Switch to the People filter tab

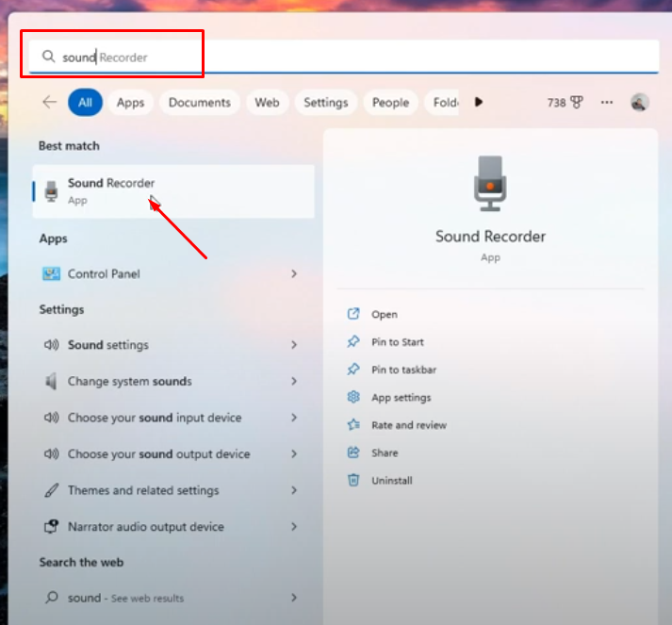point(390,103)
